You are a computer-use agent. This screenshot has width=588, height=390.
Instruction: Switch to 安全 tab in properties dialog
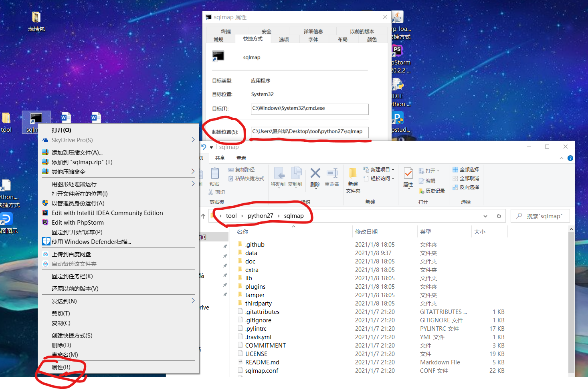pyautogui.click(x=267, y=31)
